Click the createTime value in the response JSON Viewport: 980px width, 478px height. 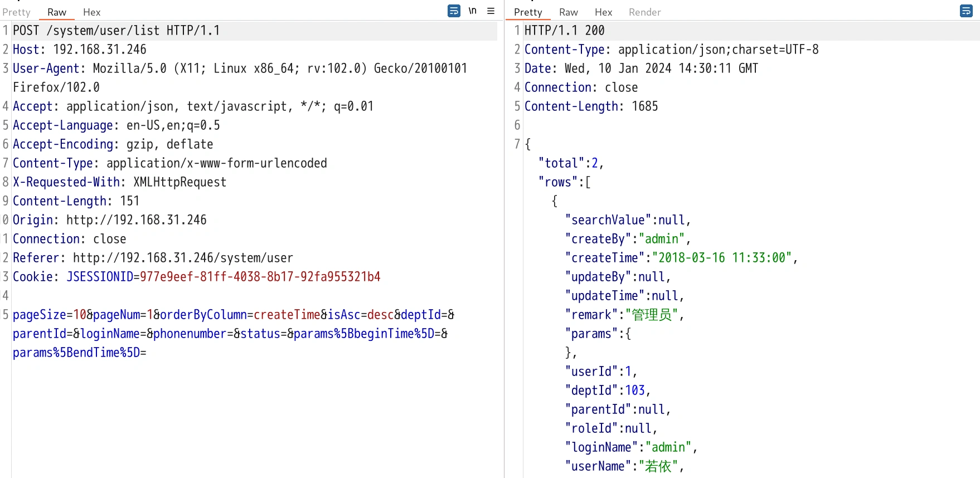point(722,258)
